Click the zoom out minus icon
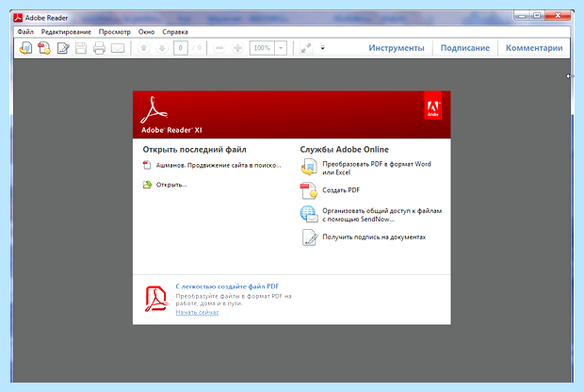 [219, 48]
